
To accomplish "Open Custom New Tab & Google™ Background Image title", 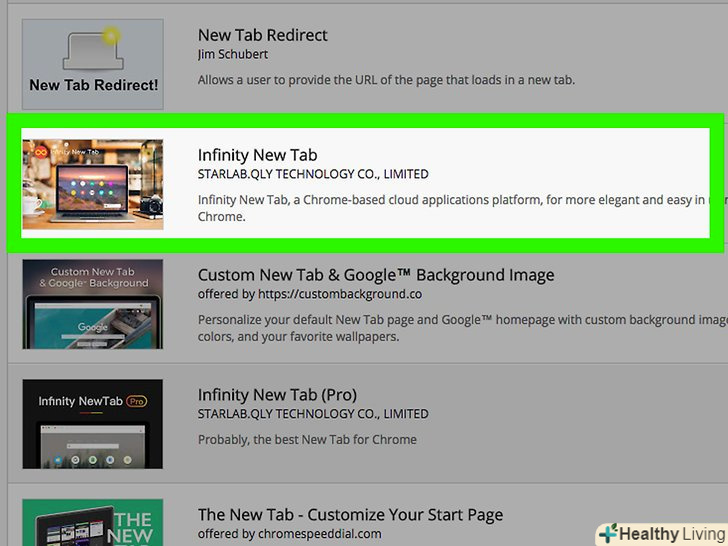I will [376, 275].
